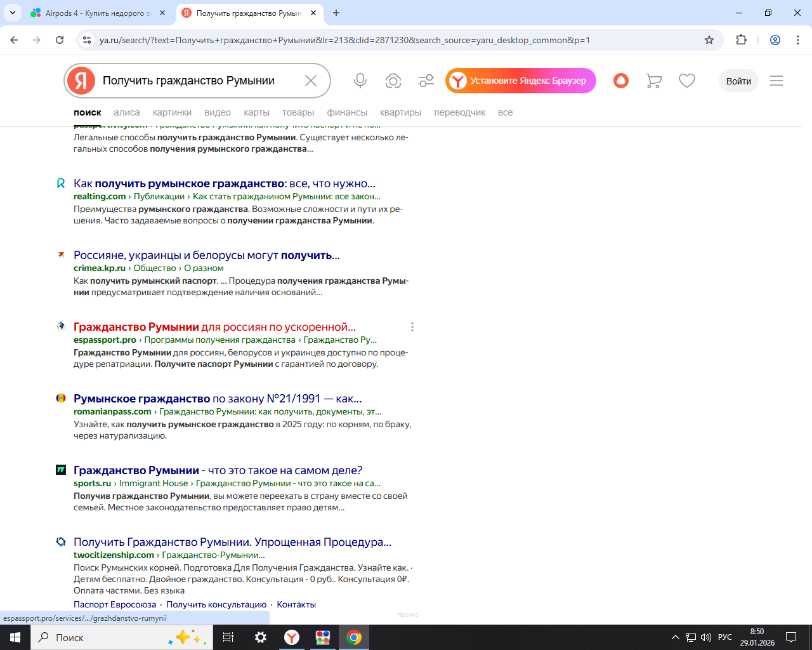Viewport: 812px width, 650px height.
Task: Select the 'финансы' search tab
Action: (x=347, y=112)
